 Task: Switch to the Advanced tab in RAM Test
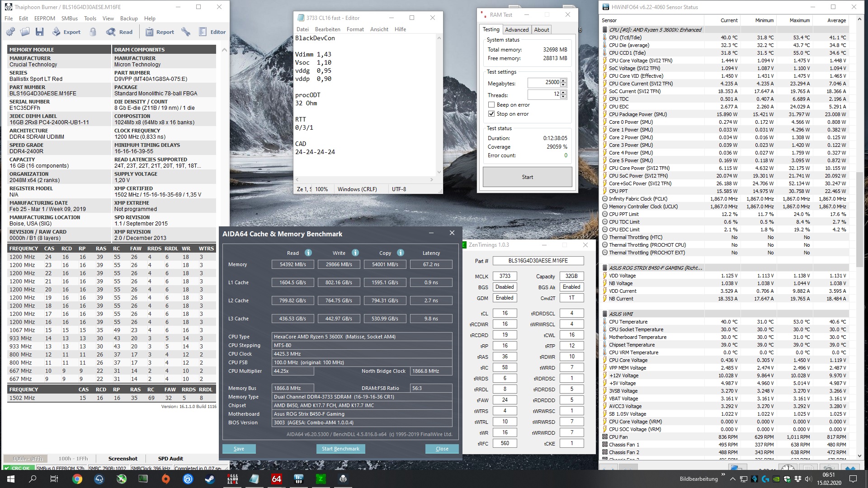pos(516,30)
